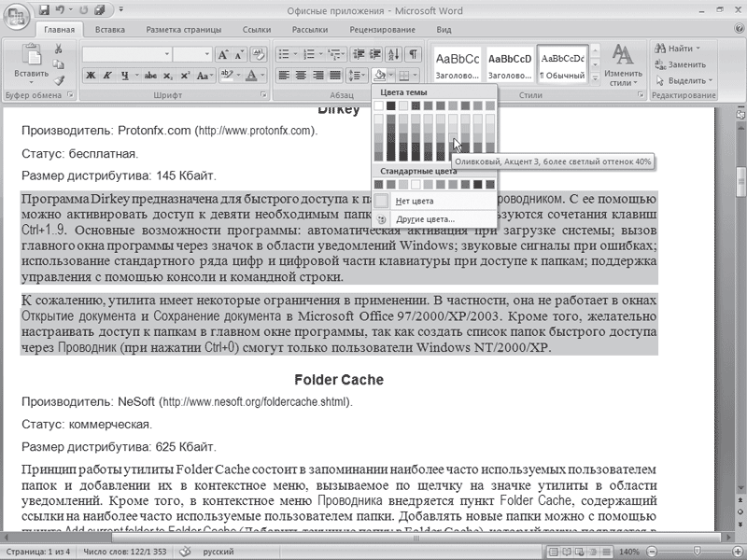This screenshot has width=747, height=560.
Task: Pick black swatch in theme colors top row
Action: (x=391, y=105)
